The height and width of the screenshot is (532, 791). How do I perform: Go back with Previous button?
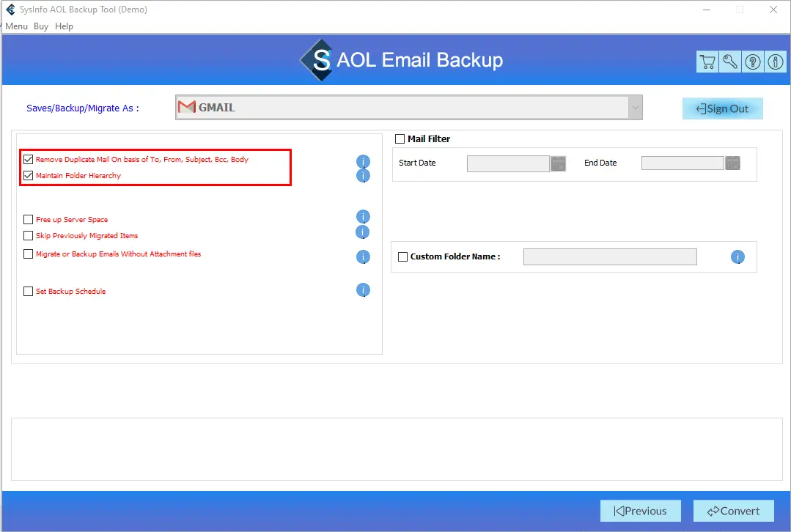click(x=640, y=511)
